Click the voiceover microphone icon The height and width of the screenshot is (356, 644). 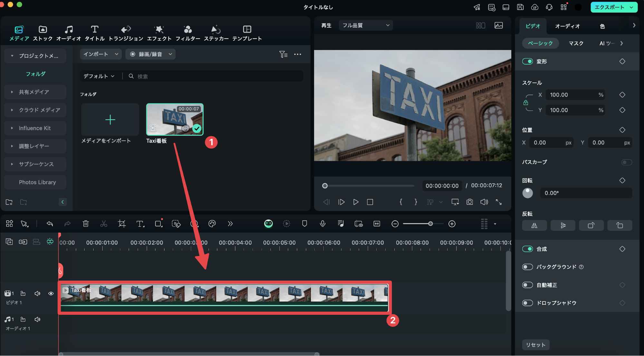tap(322, 224)
